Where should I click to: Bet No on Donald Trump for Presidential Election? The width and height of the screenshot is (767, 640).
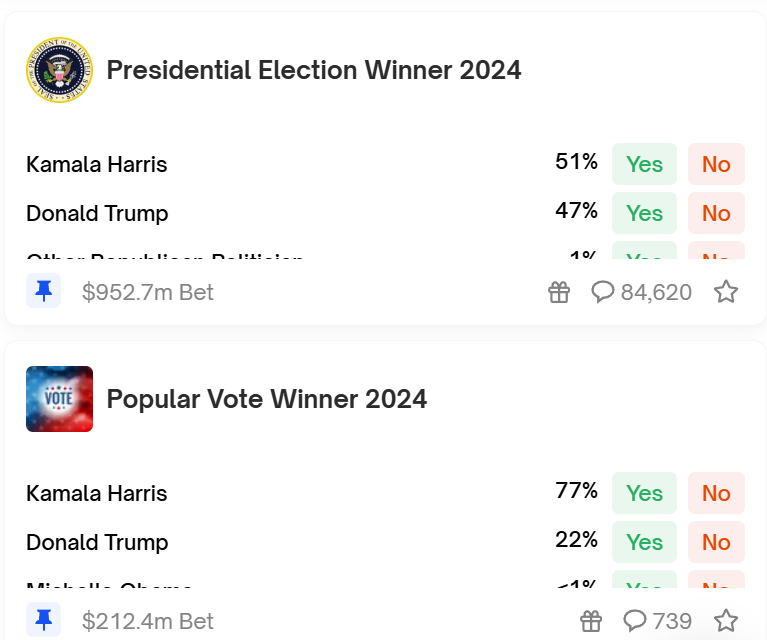(x=716, y=213)
